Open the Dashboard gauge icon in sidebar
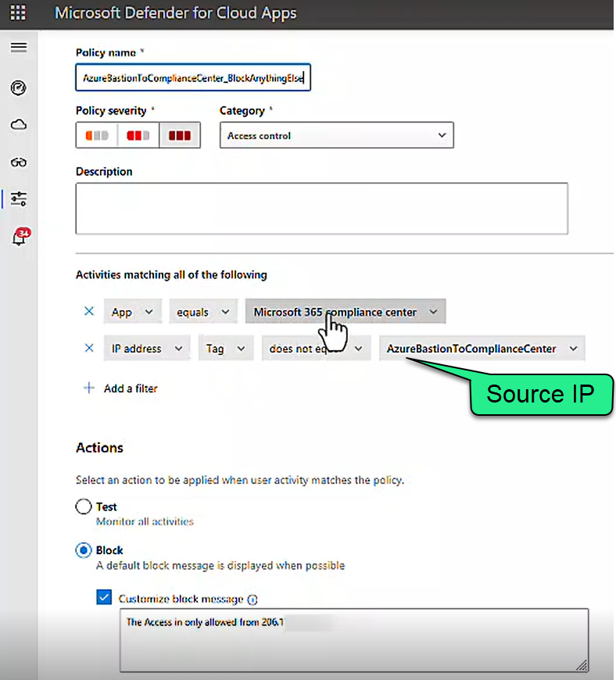 (x=18, y=88)
